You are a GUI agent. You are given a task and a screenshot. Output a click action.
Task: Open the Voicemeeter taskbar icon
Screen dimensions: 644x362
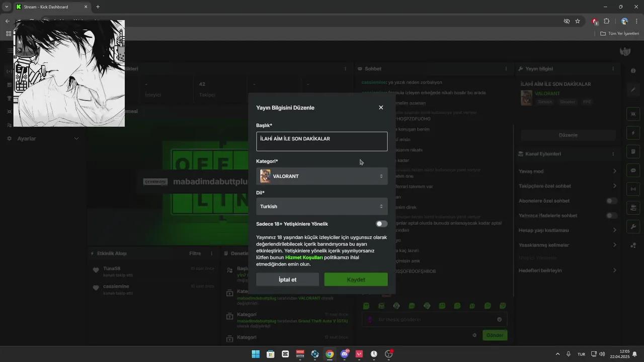coord(300,354)
